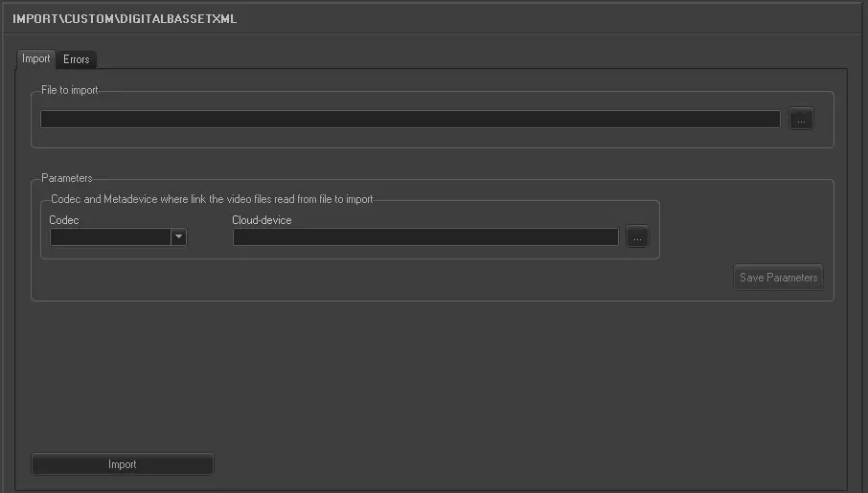Screen dimensions: 868x493
Task: Click empty space left of Save Parameters
Action: [x=383, y=279]
